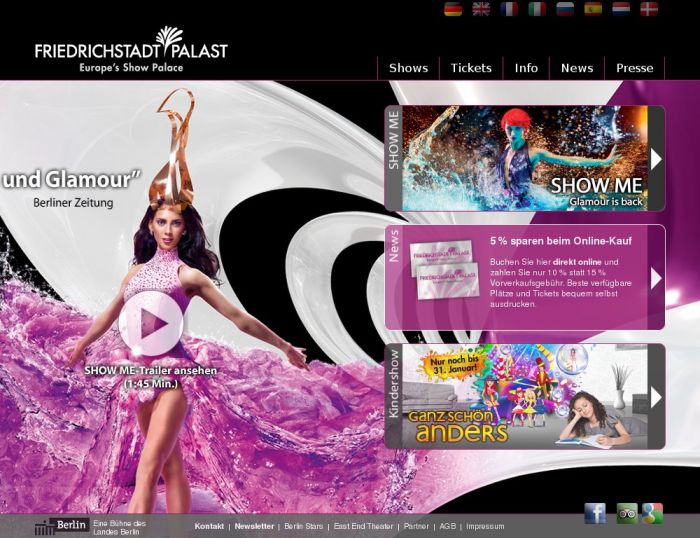Open the Impressum footer link
Screen dimensions: 700x538
coord(485,526)
